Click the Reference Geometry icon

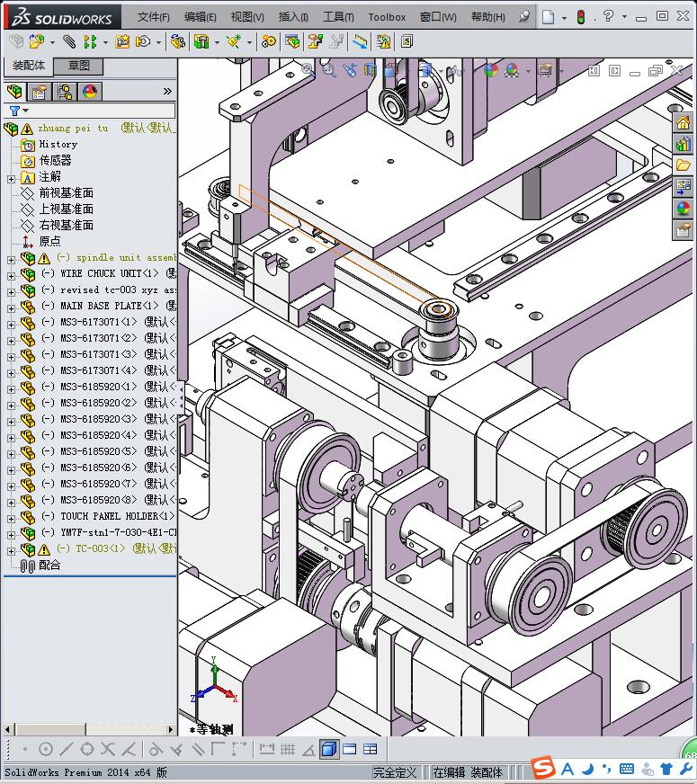pyautogui.click(x=234, y=41)
